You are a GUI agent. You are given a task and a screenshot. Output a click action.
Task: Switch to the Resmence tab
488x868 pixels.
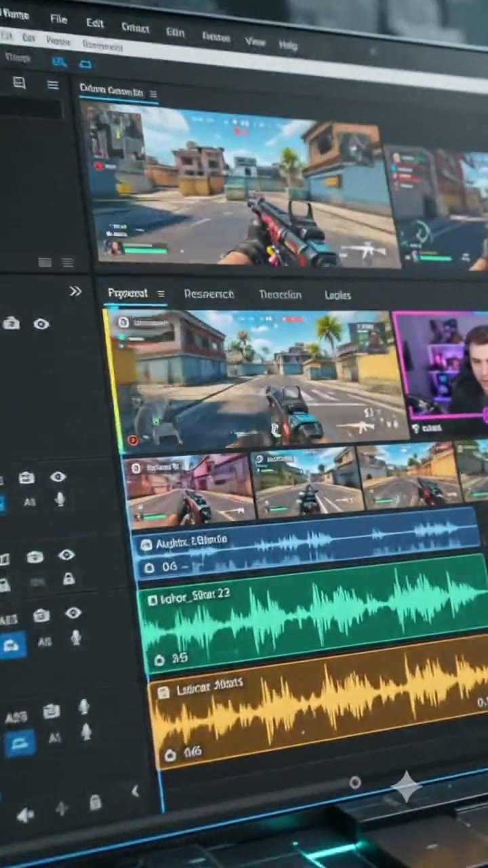pos(209,294)
